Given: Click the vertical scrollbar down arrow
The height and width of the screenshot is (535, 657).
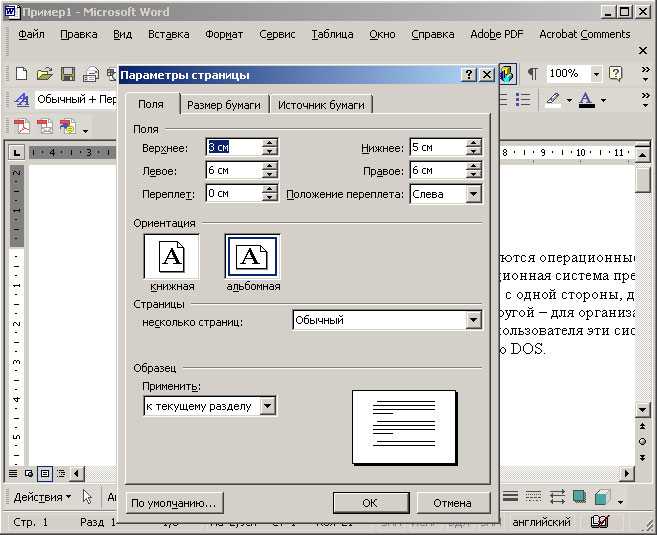Looking at the screenshot, I should pos(642,409).
